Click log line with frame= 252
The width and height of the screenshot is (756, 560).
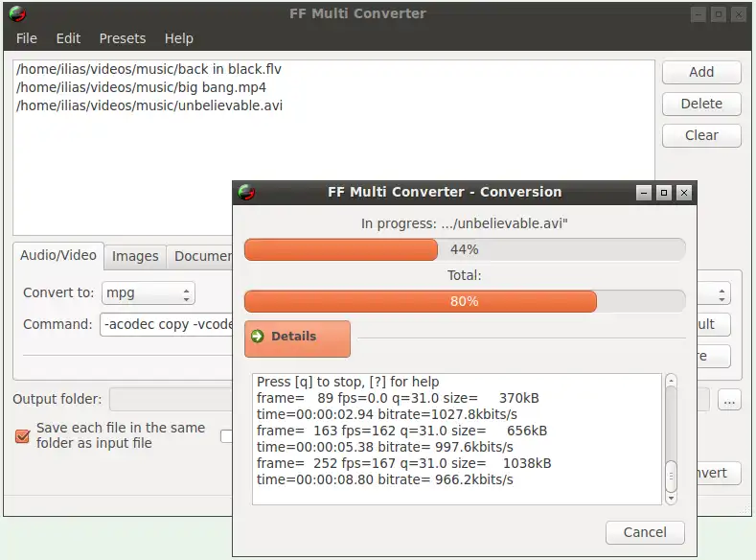[x=403, y=463]
